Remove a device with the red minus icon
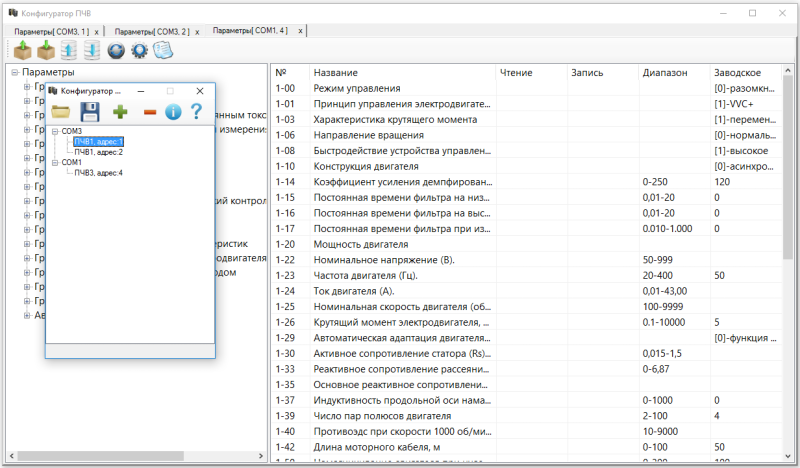Image resolution: width=800 pixels, height=468 pixels. [149, 112]
